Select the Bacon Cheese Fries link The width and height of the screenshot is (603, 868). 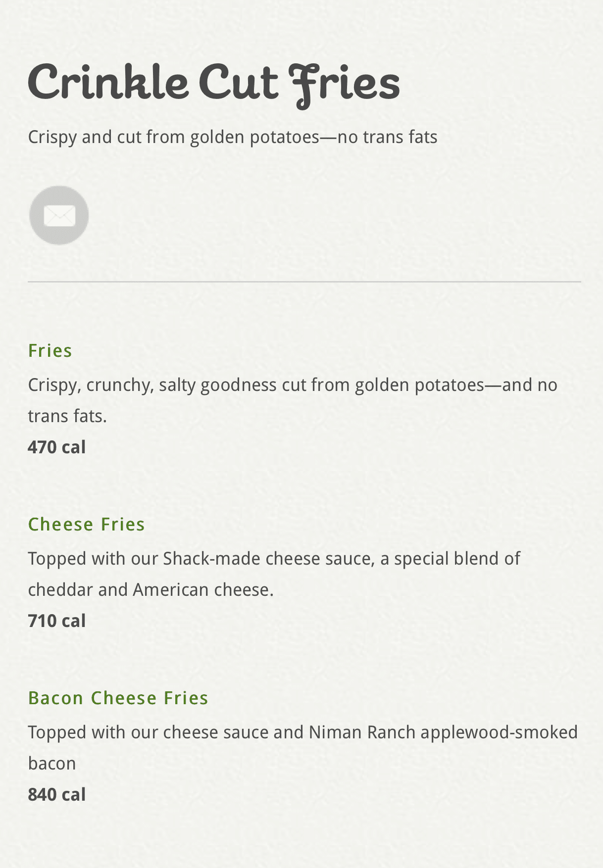click(x=118, y=698)
